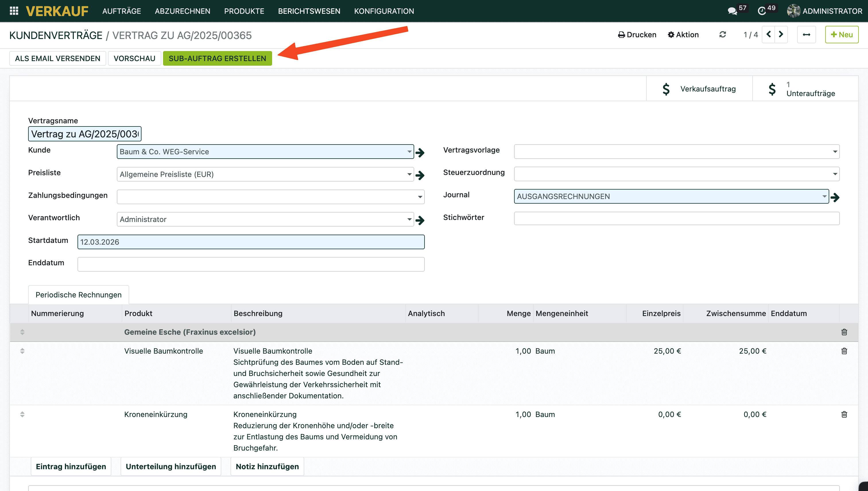This screenshot has height=491, width=868.
Task: Go to next record arrow
Action: (x=780, y=34)
